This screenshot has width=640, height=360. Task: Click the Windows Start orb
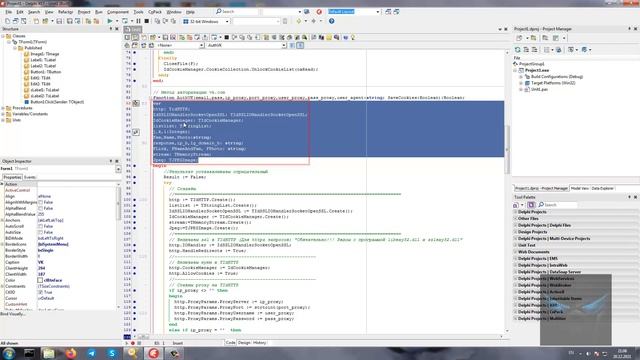pos(9,353)
